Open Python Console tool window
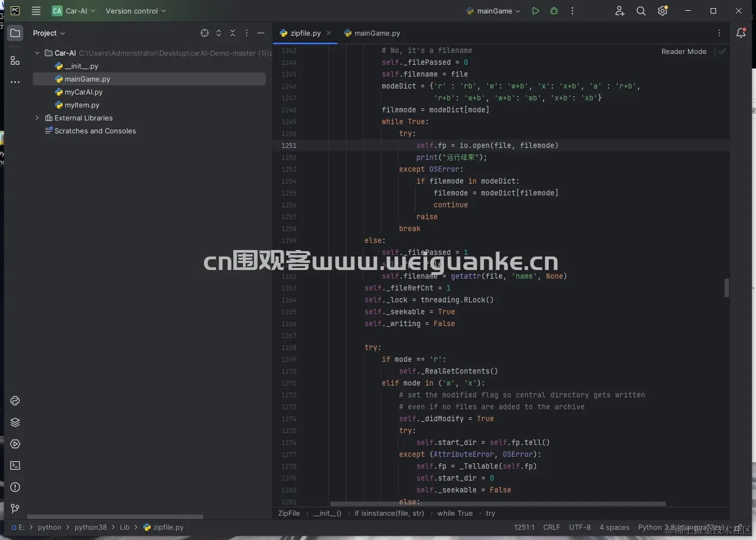The width and height of the screenshot is (756, 540). (15, 401)
